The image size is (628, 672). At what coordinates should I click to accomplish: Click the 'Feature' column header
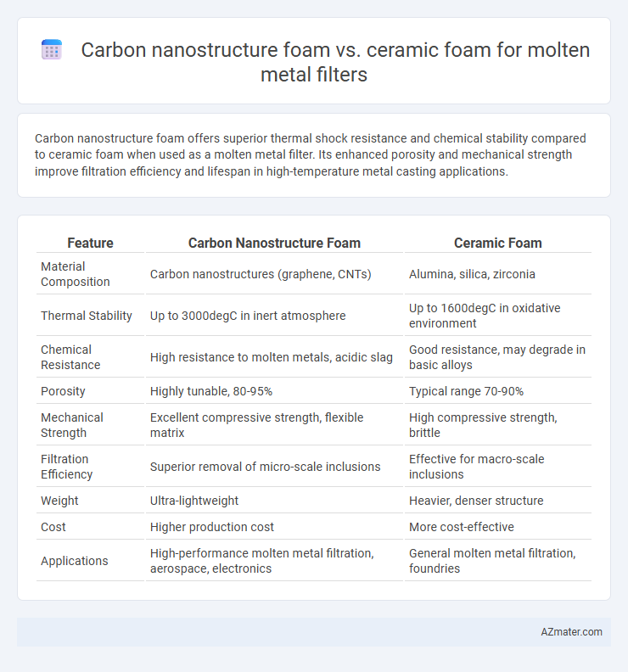point(90,243)
